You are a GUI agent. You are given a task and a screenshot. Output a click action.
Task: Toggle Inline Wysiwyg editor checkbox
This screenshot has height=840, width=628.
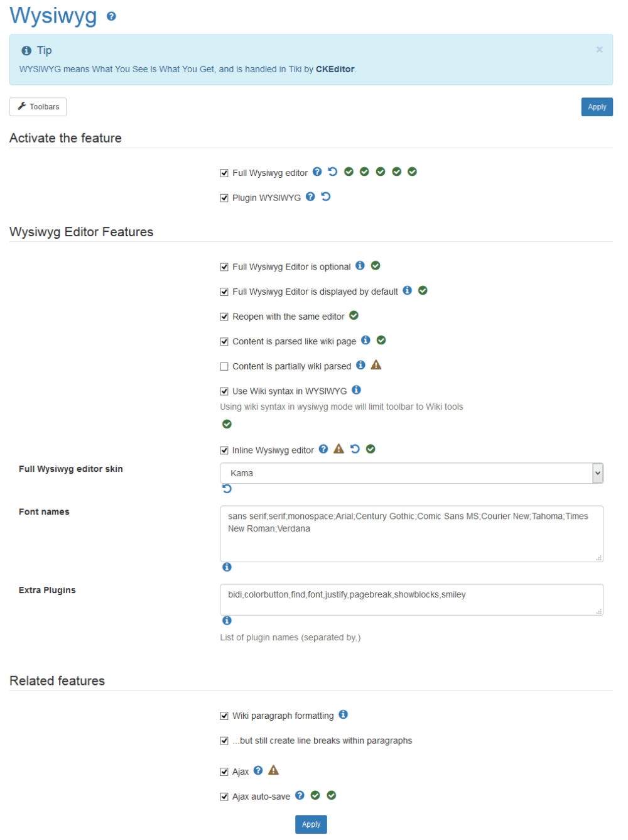click(224, 450)
